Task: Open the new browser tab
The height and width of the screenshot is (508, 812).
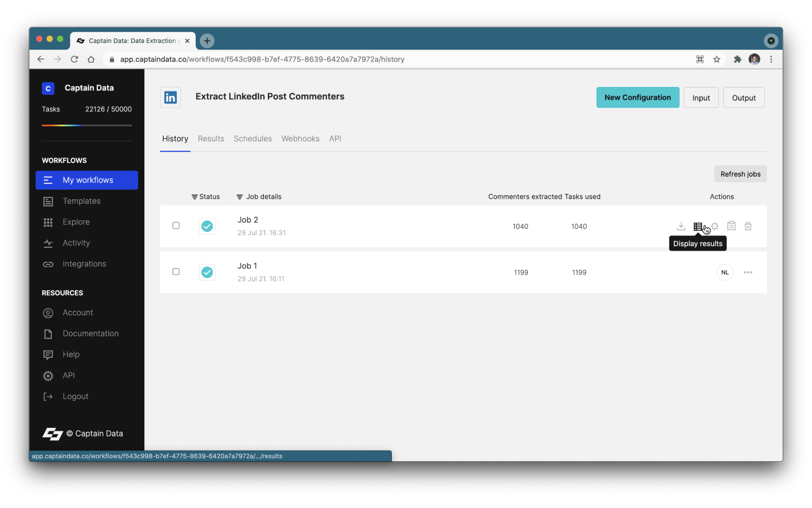Action: (x=207, y=41)
